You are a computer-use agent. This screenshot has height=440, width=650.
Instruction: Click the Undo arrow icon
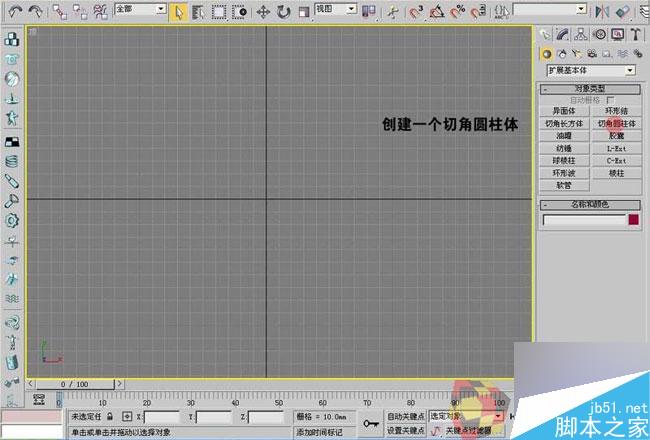point(15,12)
